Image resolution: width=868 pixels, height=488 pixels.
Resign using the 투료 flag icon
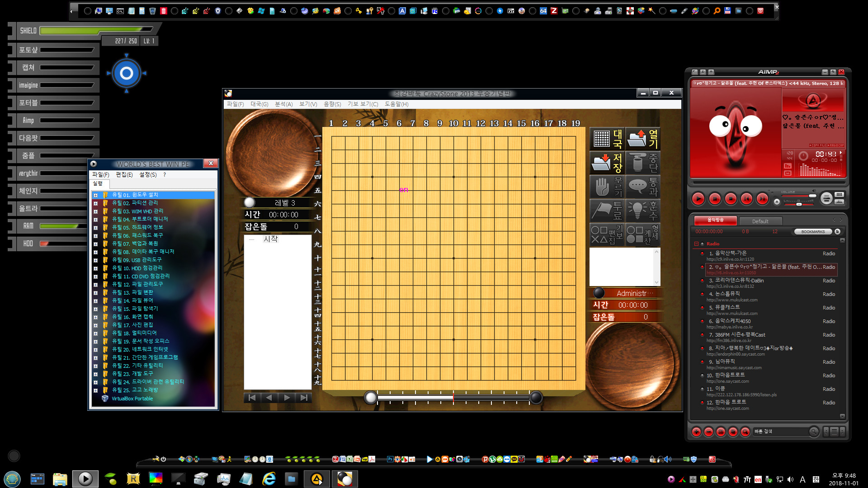[607, 211]
